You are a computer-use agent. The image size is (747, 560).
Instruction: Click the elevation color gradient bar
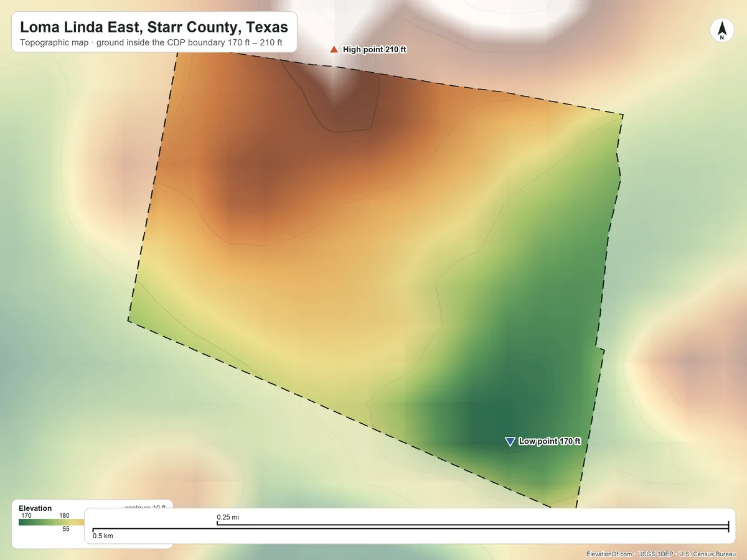coord(52,522)
